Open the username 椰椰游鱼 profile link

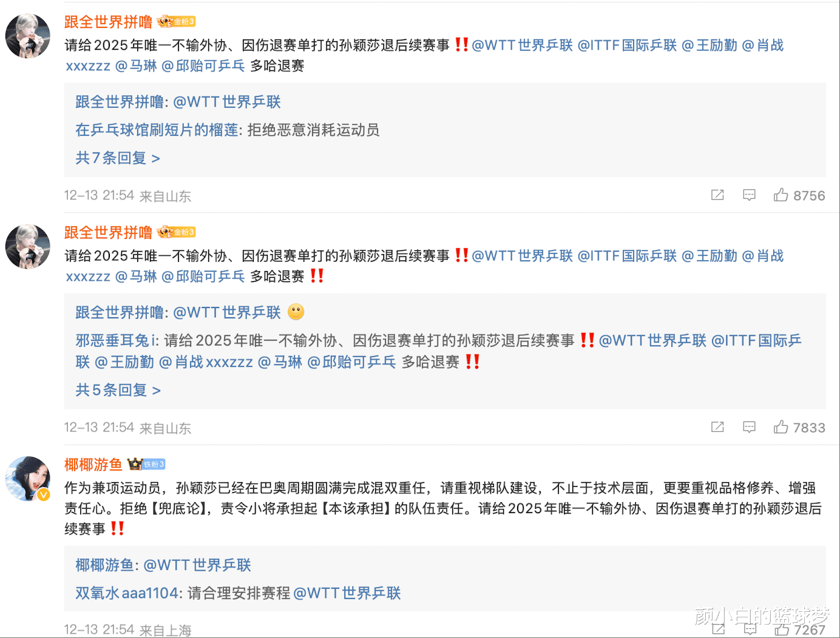tap(93, 465)
